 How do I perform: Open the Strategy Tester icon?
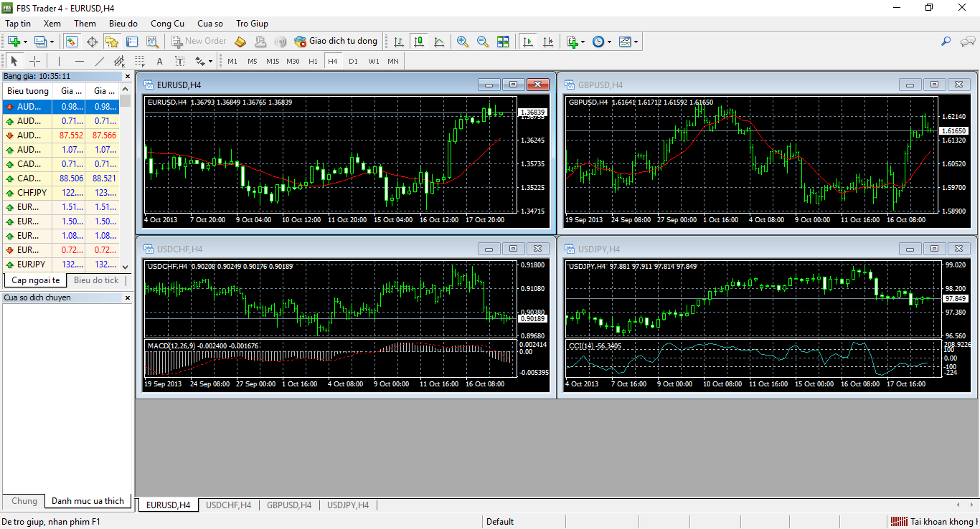point(152,42)
